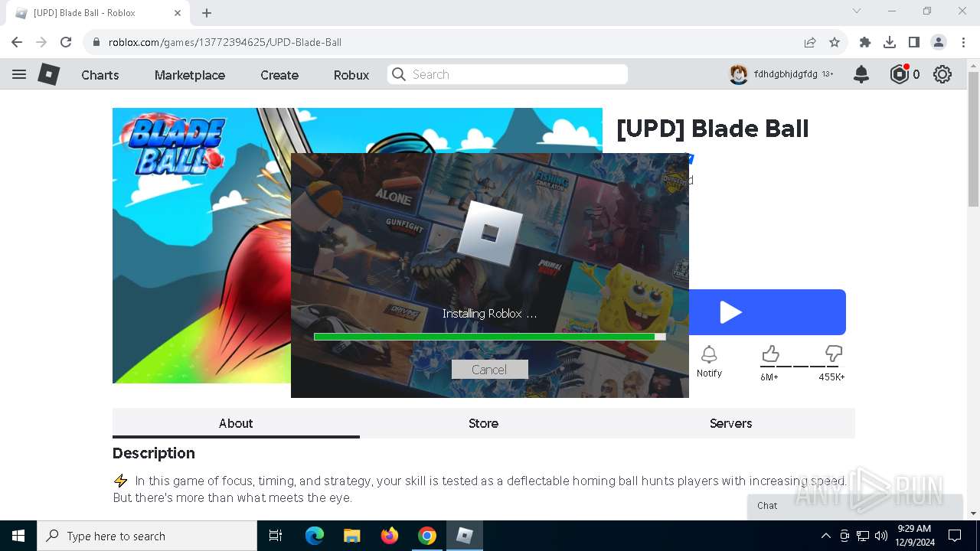The width and height of the screenshot is (980, 551).
Task: Show hidden system tray icons
Action: point(825,536)
